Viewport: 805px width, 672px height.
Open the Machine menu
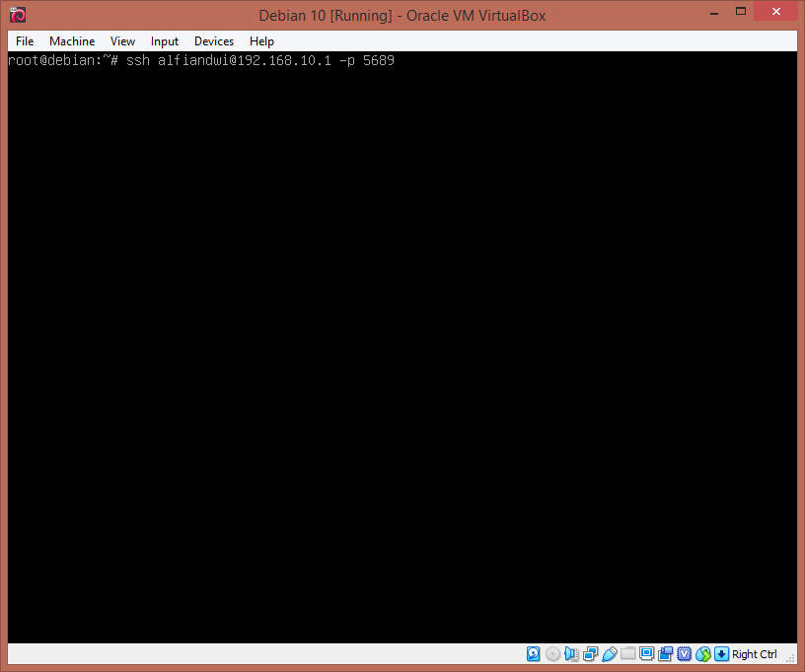coord(72,41)
